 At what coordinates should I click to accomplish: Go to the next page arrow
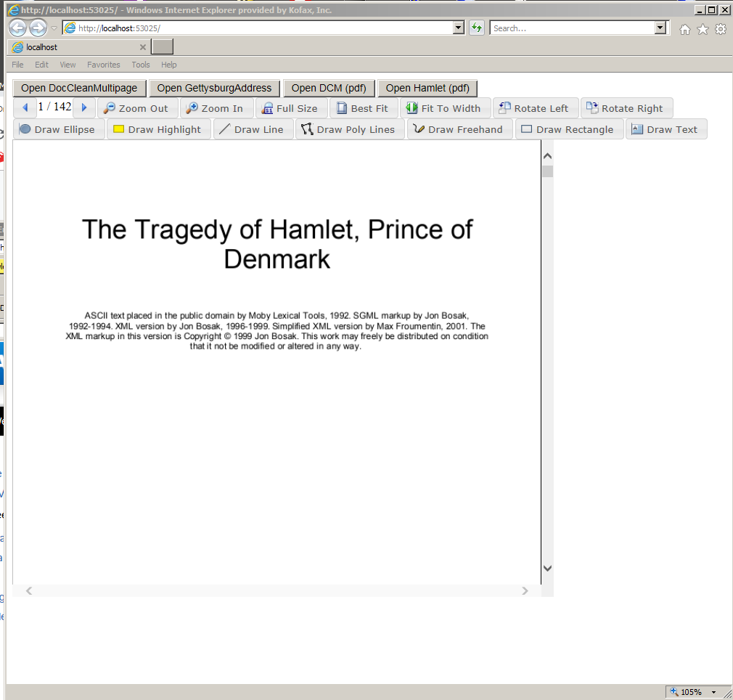click(x=84, y=107)
